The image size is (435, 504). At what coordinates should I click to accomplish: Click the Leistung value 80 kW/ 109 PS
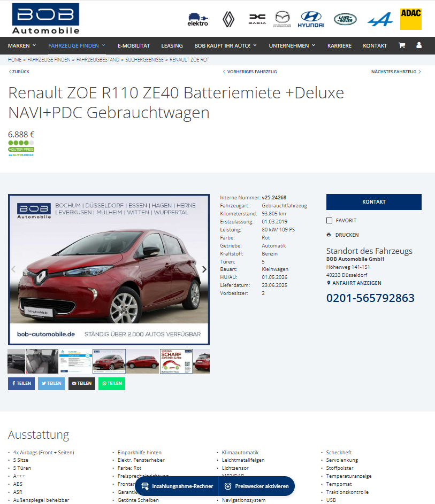pyautogui.click(x=278, y=229)
